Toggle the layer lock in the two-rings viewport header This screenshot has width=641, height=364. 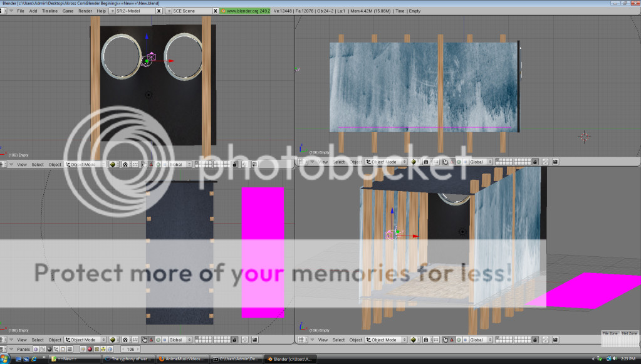coord(234,164)
